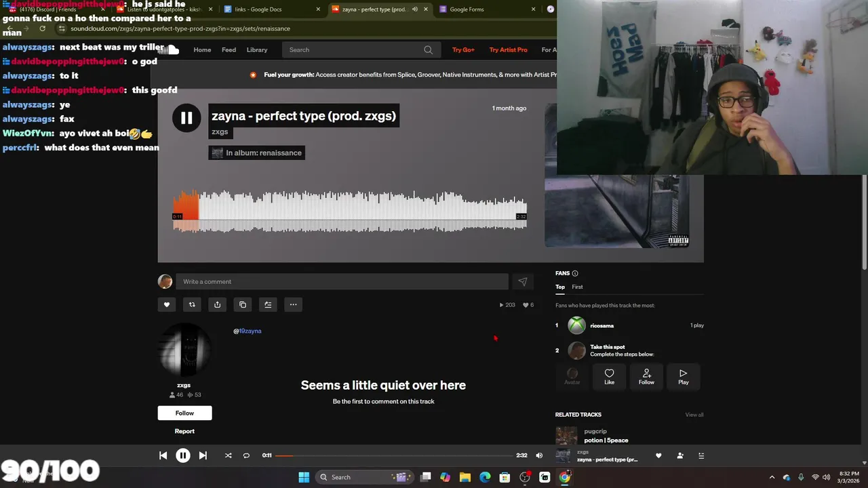Click the Try Artist Pro link
This screenshot has height=488, width=868.
[508, 49]
